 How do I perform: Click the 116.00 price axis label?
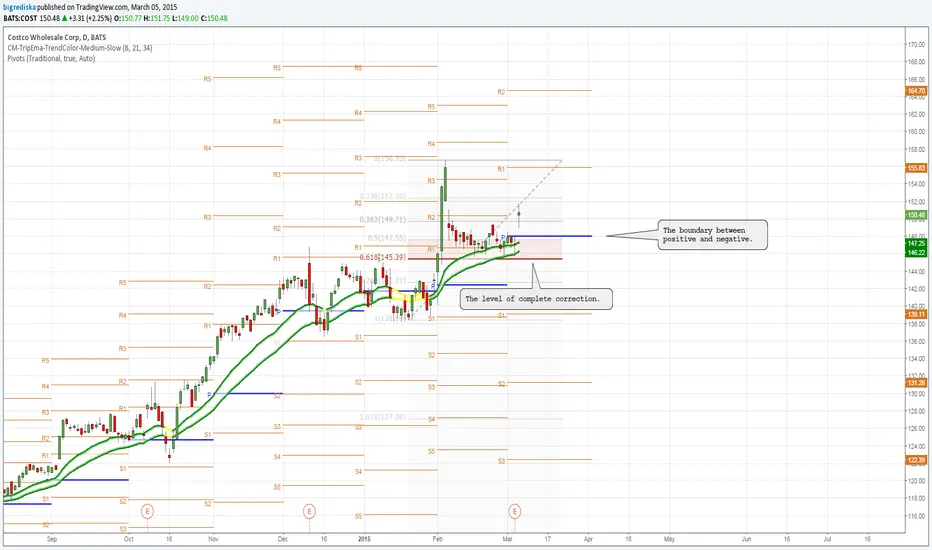coord(916,516)
